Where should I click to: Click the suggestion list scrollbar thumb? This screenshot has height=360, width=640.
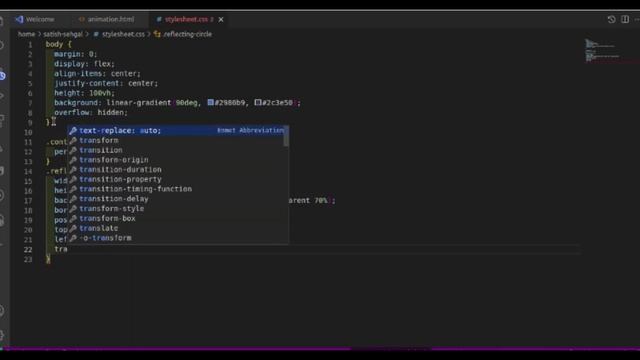[x=287, y=136]
